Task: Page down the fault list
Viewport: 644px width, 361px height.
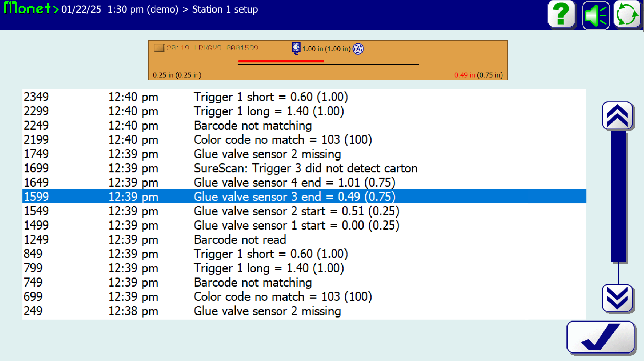Action: (x=617, y=298)
